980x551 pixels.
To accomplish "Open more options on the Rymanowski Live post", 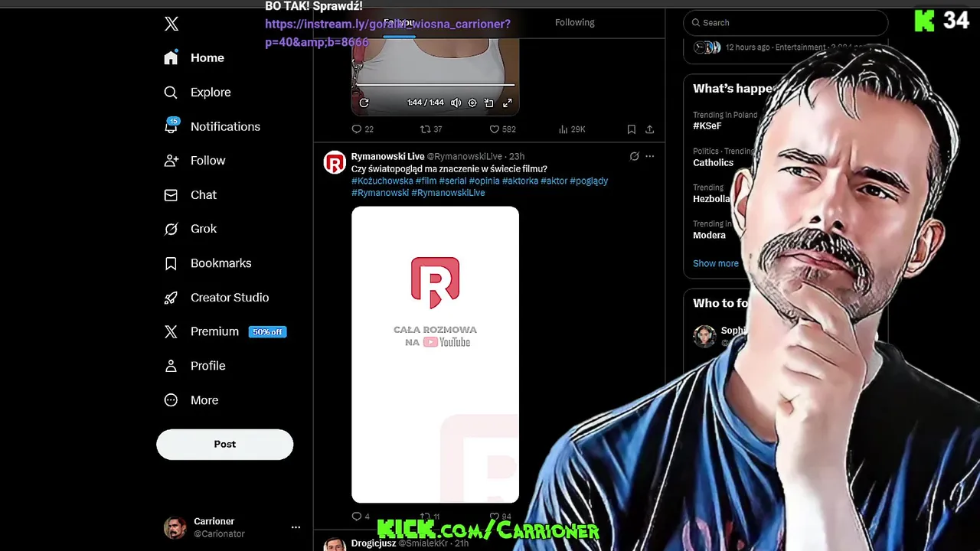I will click(x=650, y=156).
